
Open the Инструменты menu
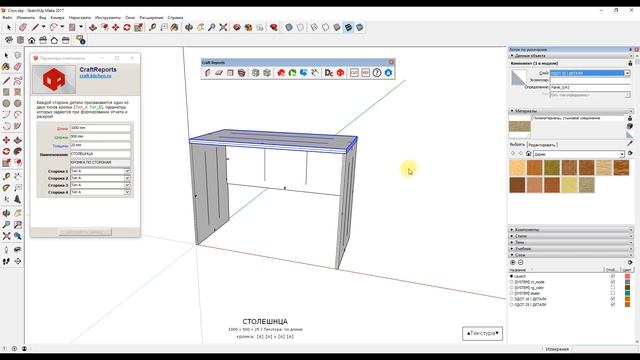[x=108, y=18]
